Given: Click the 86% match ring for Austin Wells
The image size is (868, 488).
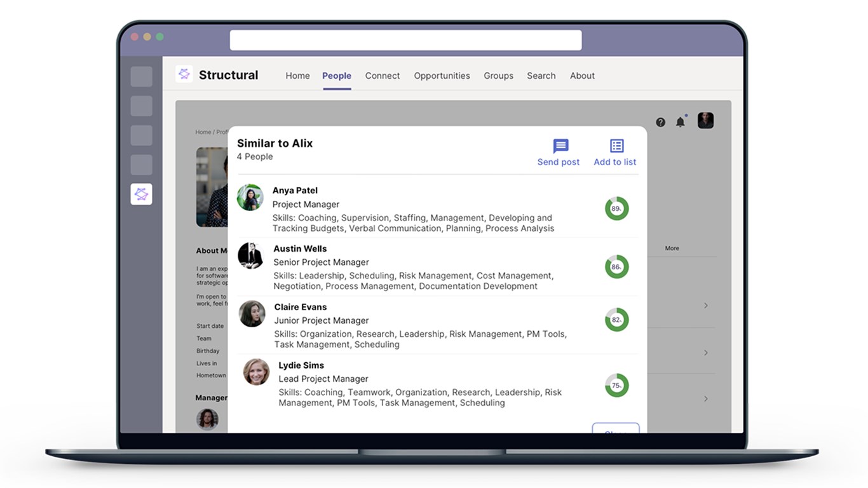Looking at the screenshot, I should click(x=616, y=267).
